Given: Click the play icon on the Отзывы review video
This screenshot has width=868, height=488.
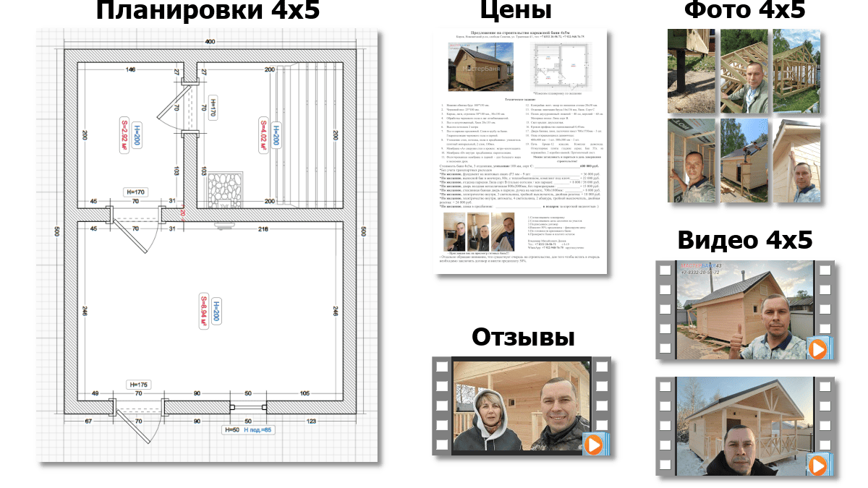Looking at the screenshot, I should point(594,443).
